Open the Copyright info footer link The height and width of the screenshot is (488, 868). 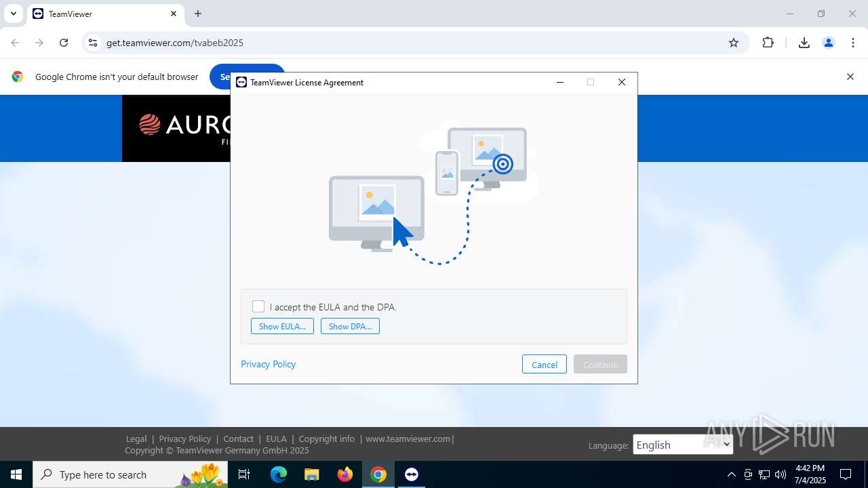(327, 439)
